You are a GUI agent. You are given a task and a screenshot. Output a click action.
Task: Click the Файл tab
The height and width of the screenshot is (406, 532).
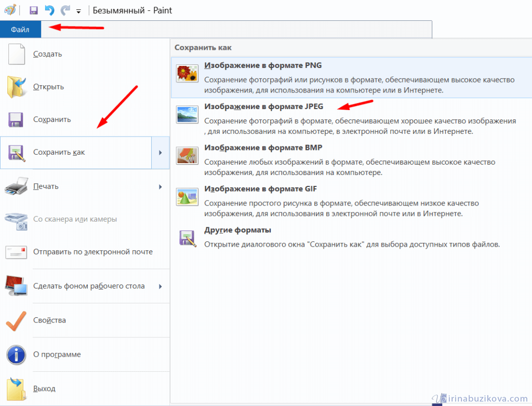(x=20, y=30)
